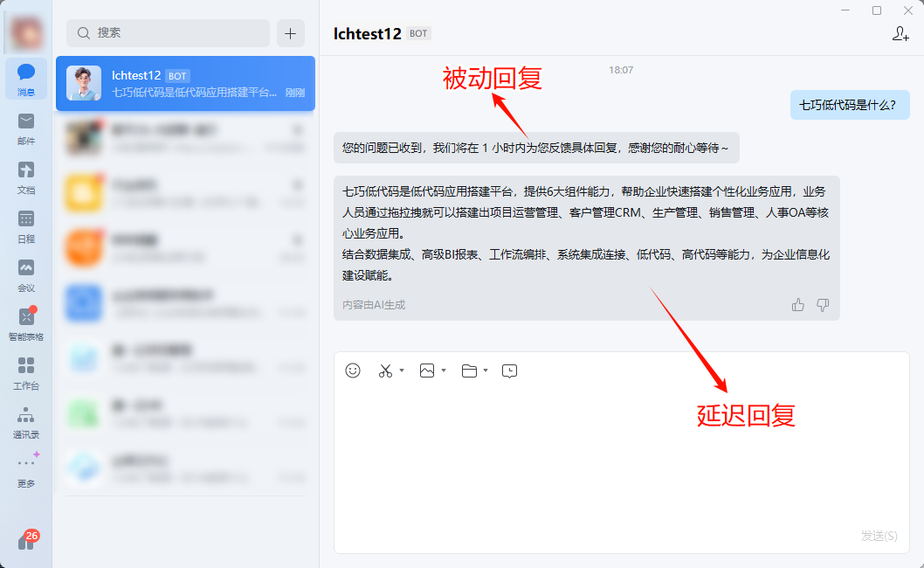Open the 通讯录 (Contacts) sidebar icon
Viewport: 924px width, 568px height.
coord(26,420)
